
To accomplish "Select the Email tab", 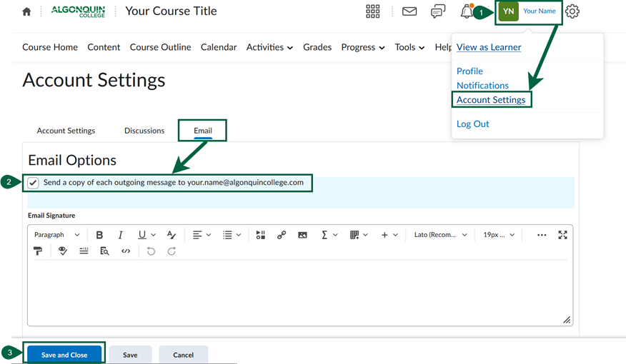I will 203,131.
